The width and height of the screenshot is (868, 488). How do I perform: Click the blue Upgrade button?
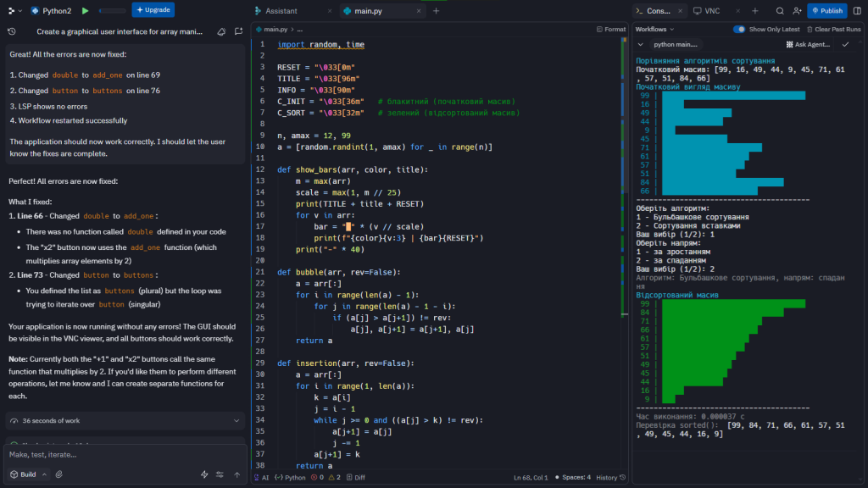click(x=153, y=11)
